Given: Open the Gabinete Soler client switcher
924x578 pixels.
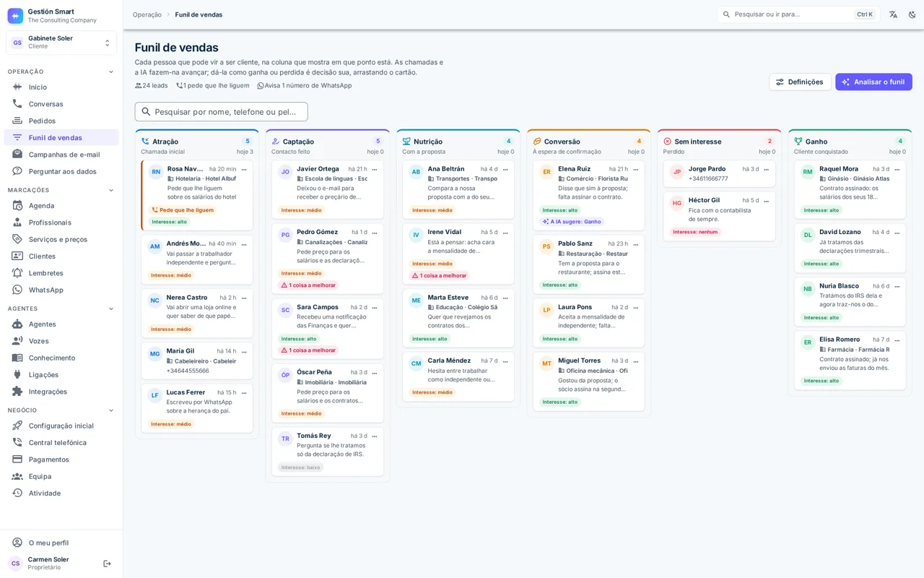Looking at the screenshot, I should pos(61,43).
